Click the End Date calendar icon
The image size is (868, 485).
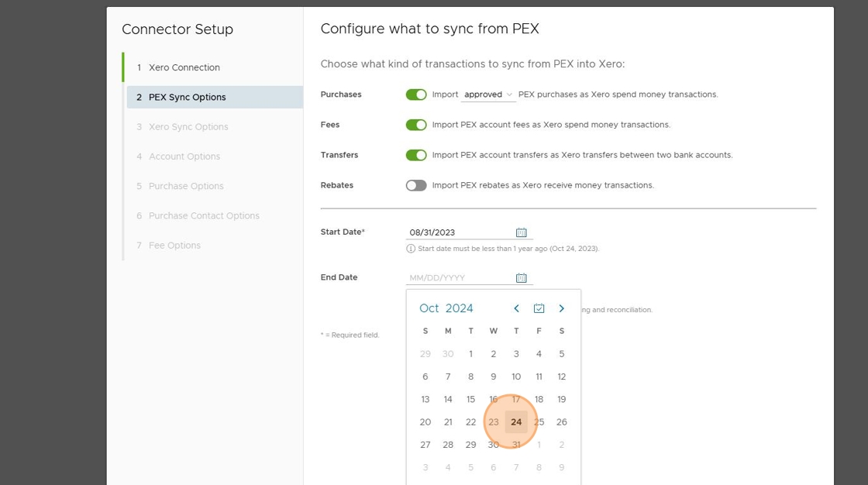pyautogui.click(x=522, y=278)
